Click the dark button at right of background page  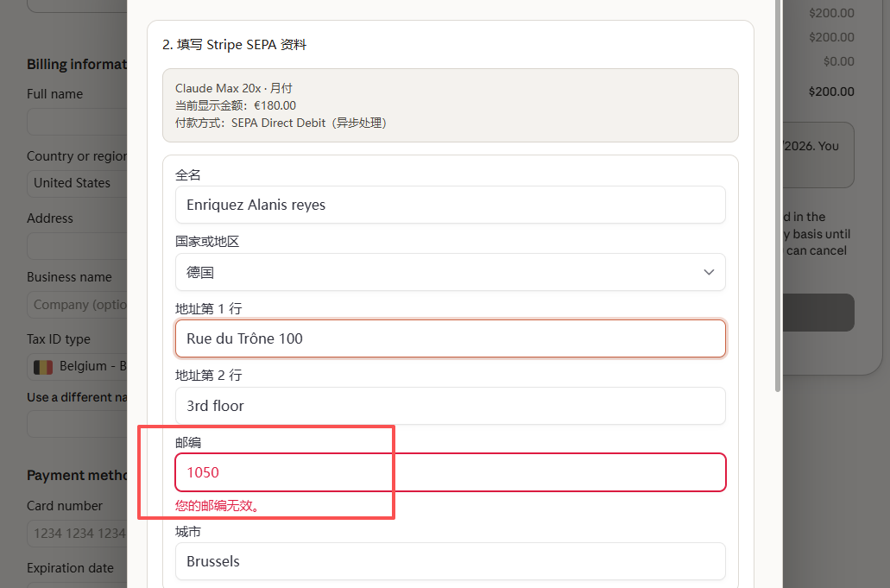818,313
